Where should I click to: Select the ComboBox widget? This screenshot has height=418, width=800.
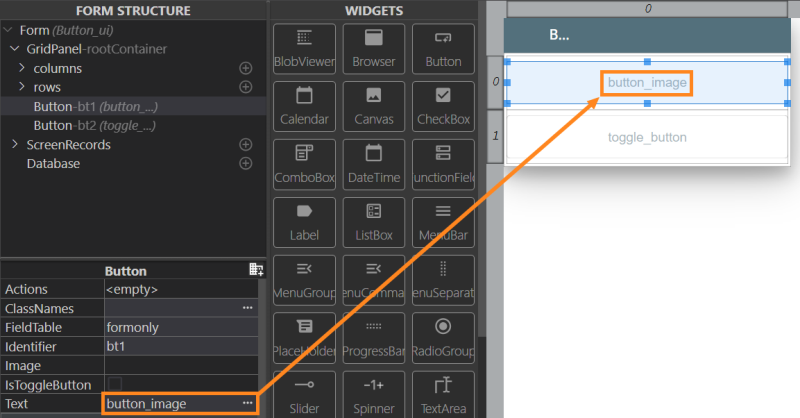[x=304, y=165]
